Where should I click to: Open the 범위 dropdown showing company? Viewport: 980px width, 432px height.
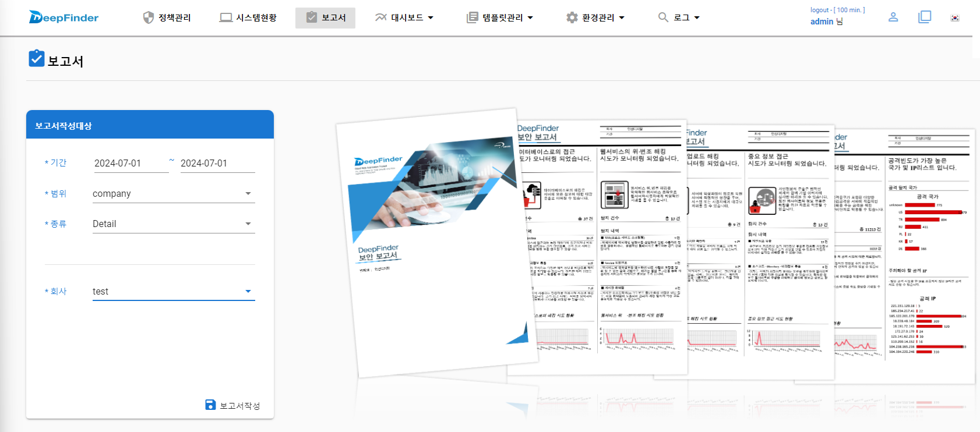pos(174,194)
